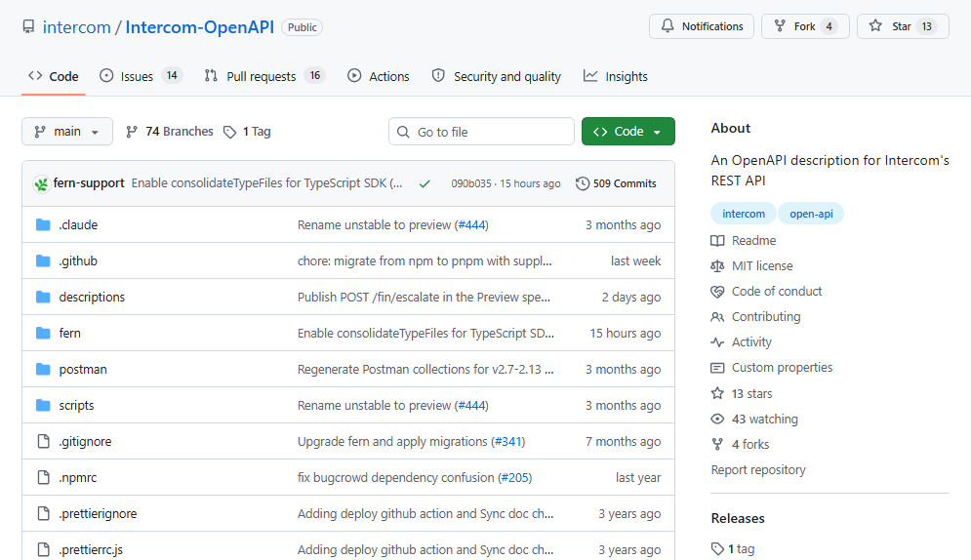971x560 pixels.
Task: Open the Insights tab
Action: click(616, 77)
